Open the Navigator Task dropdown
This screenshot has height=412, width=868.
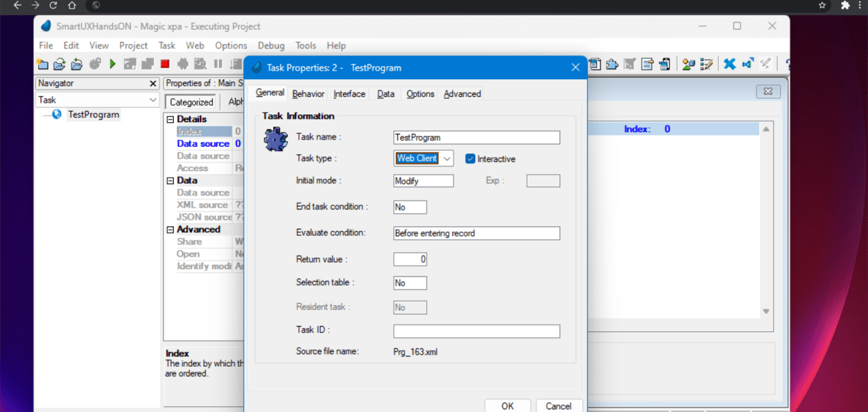pyautogui.click(x=153, y=99)
